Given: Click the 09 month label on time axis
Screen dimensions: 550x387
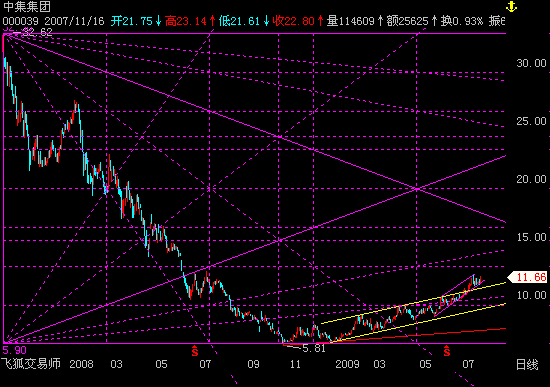Looking at the screenshot, I should coord(253,364).
